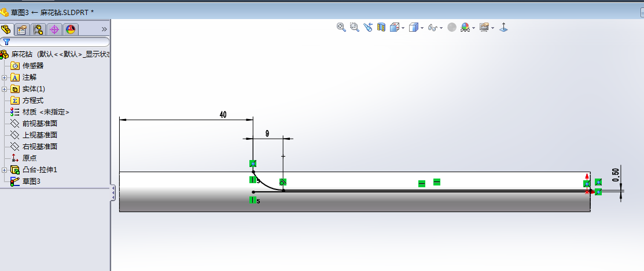This screenshot has width=644, height=271.
Task: Expand the 注解 tree node
Action: pos(5,77)
